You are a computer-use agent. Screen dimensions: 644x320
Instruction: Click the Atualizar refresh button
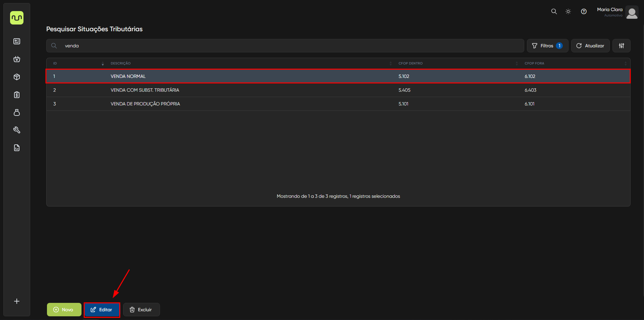pos(590,46)
